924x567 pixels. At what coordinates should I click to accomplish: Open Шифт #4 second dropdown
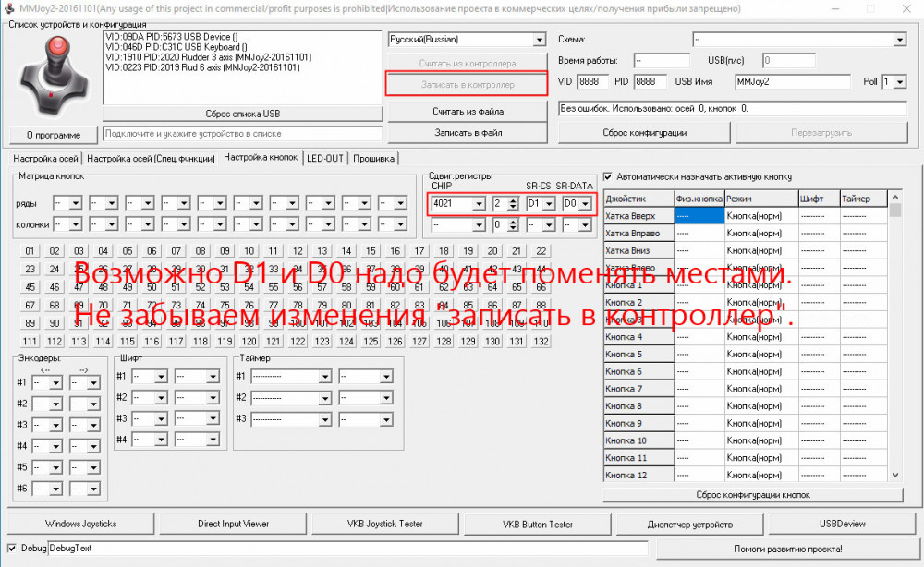(x=213, y=440)
